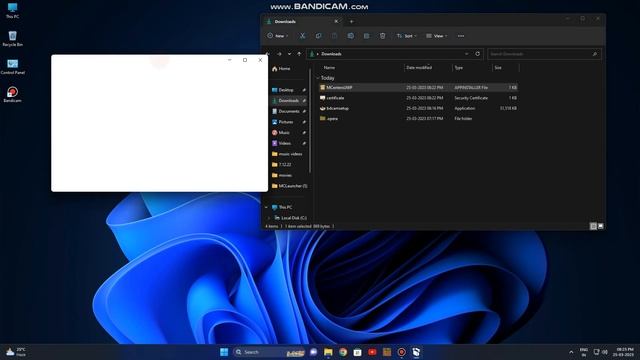The width and height of the screenshot is (640, 360).
Task: Click the Delete trash icon in Explorer
Action: [x=382, y=36]
